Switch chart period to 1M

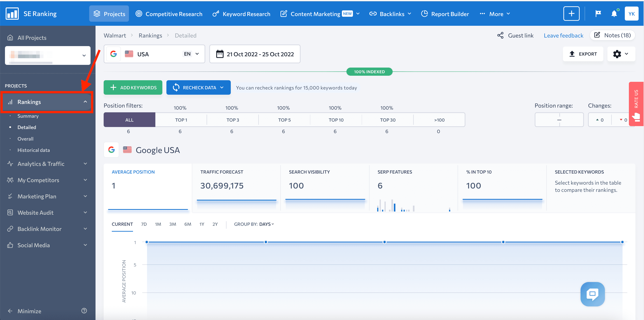(158, 224)
